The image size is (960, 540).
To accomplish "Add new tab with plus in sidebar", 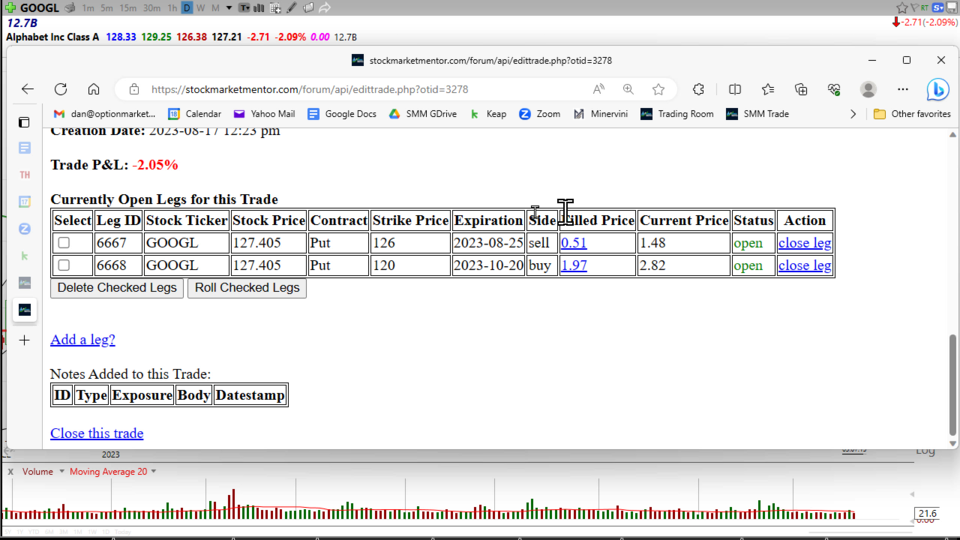I will click(24, 340).
